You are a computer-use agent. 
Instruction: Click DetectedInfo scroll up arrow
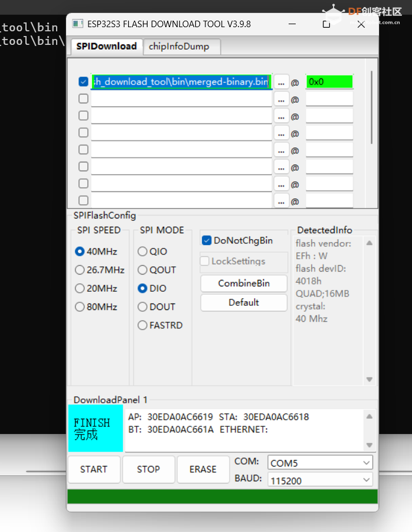pyautogui.click(x=370, y=243)
